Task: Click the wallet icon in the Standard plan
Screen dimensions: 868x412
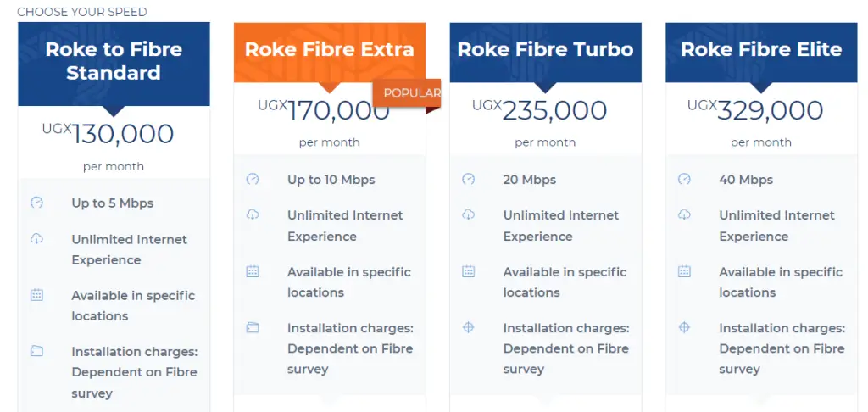Action: click(36, 350)
